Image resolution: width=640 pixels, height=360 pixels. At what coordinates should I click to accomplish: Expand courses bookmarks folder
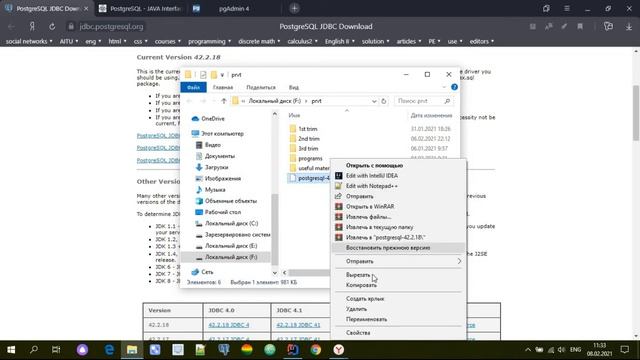[167, 41]
